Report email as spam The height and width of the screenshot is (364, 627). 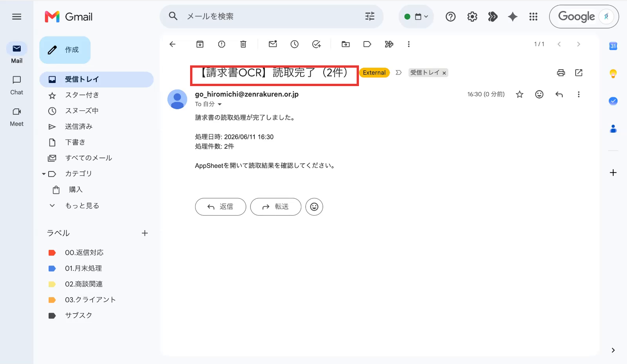[221, 44]
